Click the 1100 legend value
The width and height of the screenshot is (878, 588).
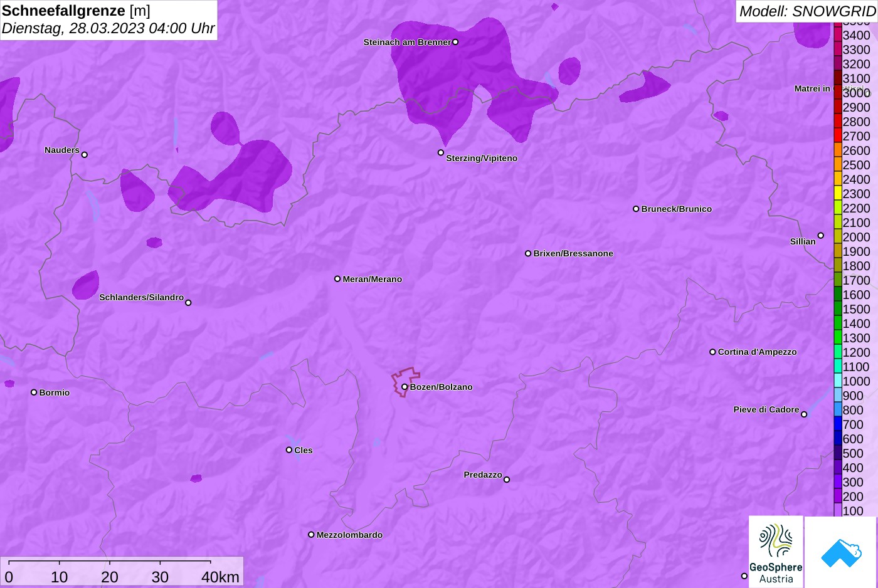857,367
